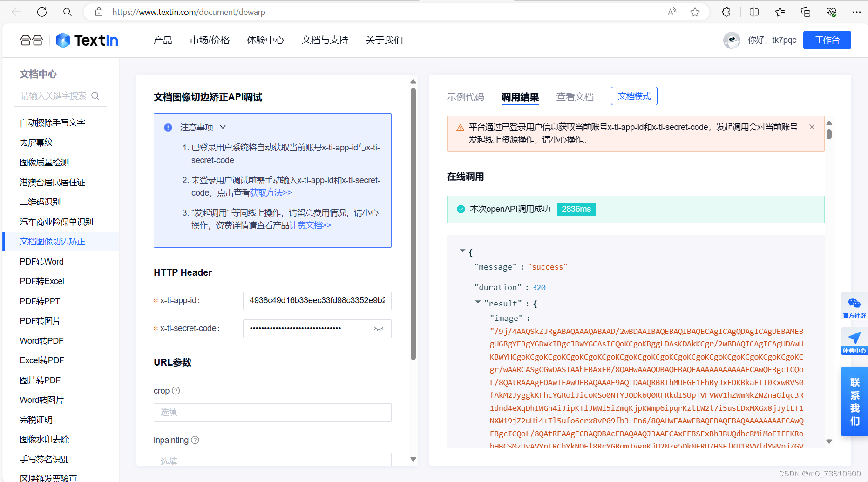This screenshot has width=868, height=482.
Task: Toggle visibility of the x-ti-secret-code value
Action: point(379,329)
